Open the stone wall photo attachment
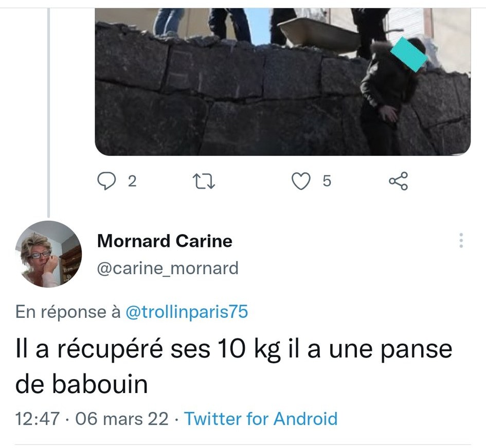This screenshot has height=448, width=486. tap(283, 82)
